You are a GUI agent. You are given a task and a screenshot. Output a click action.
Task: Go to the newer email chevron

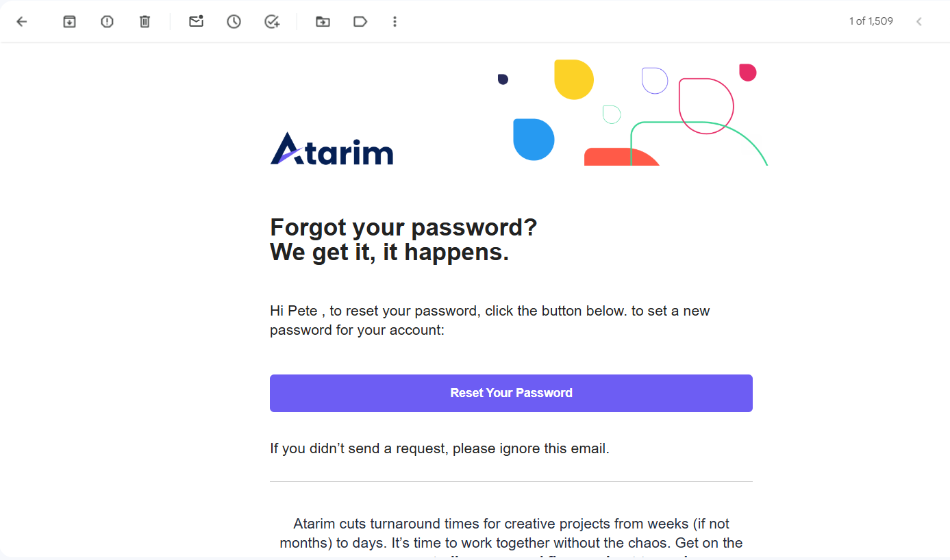(x=919, y=22)
